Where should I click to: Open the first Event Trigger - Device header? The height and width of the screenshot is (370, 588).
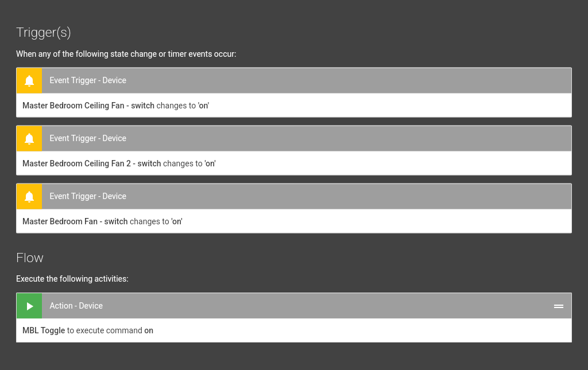pos(88,80)
